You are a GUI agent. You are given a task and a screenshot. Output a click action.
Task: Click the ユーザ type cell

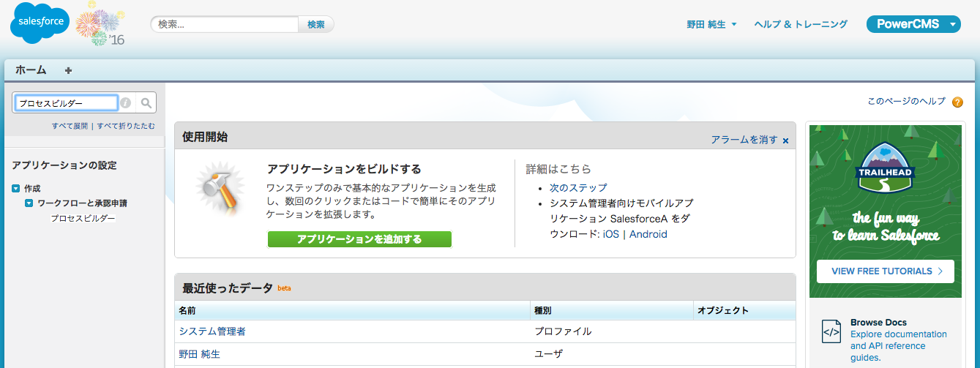(549, 354)
